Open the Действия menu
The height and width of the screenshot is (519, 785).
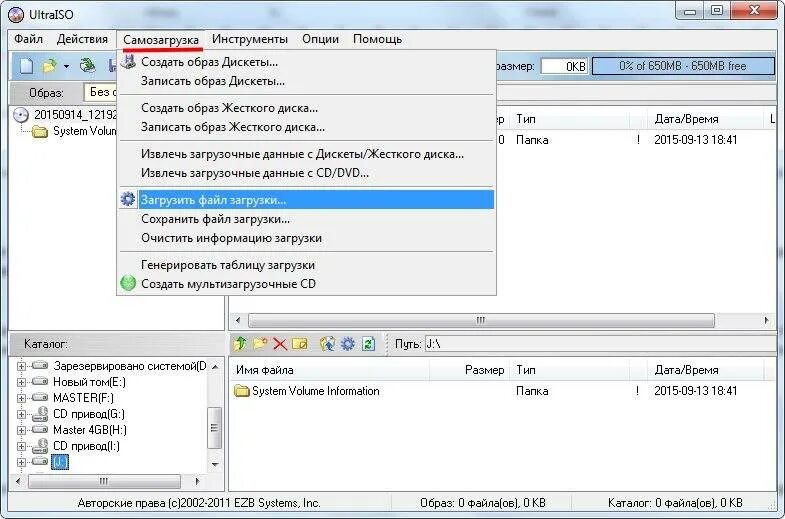click(x=82, y=39)
